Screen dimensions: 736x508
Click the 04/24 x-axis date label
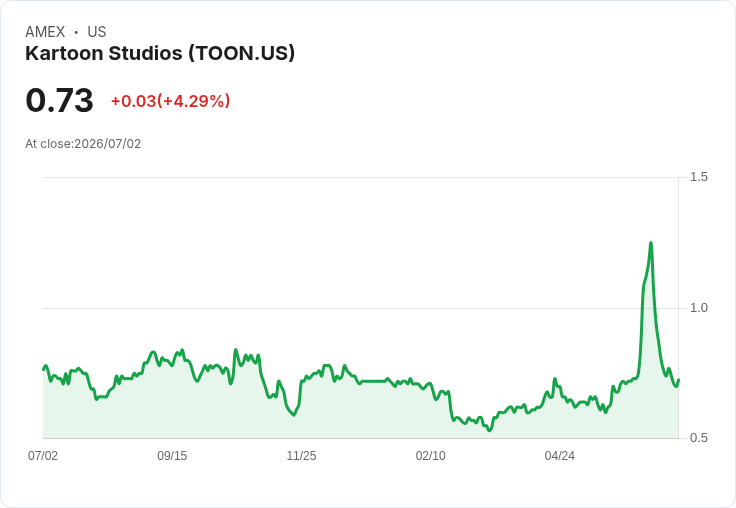point(560,456)
